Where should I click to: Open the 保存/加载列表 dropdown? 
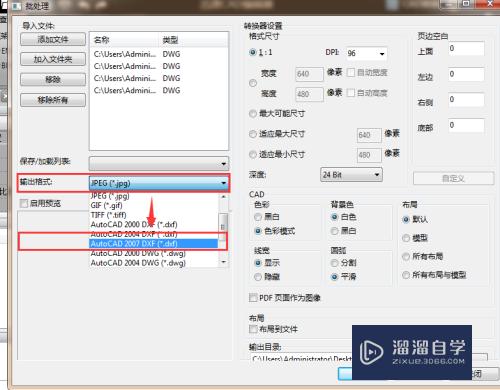coord(159,164)
